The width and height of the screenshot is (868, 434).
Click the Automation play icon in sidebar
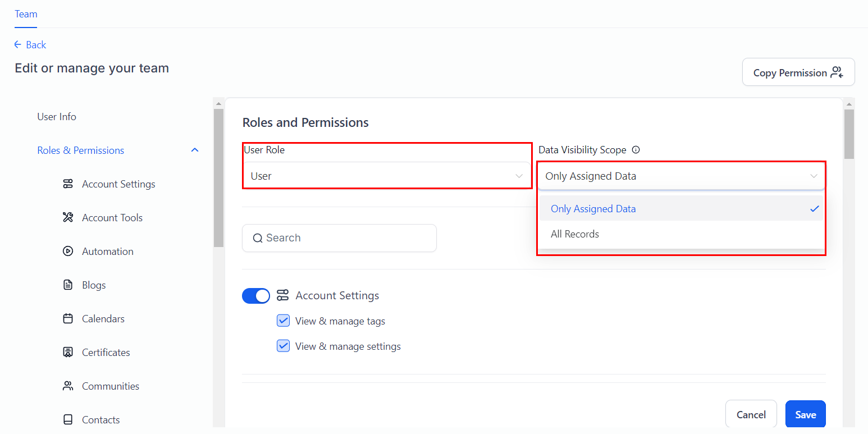(68, 252)
